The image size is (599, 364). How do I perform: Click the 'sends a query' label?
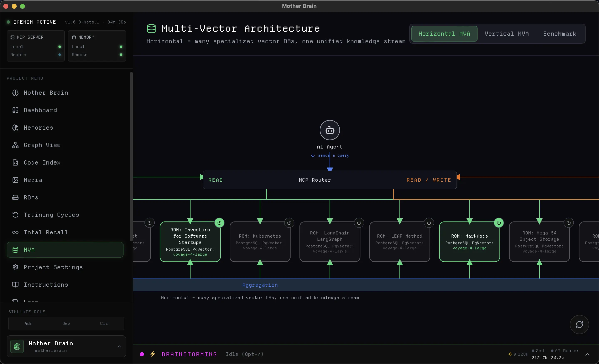pyautogui.click(x=333, y=155)
